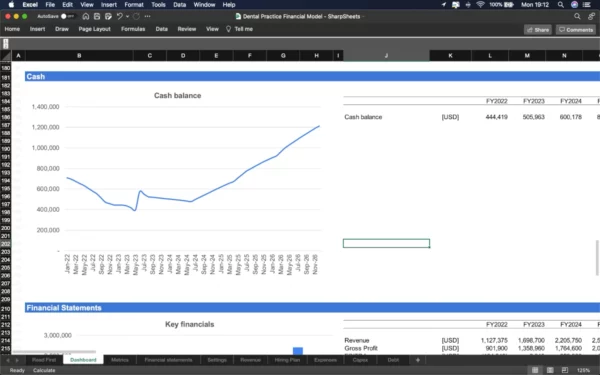The height and width of the screenshot is (375, 600).
Task: Open the Window menu
Action: tap(204, 5)
